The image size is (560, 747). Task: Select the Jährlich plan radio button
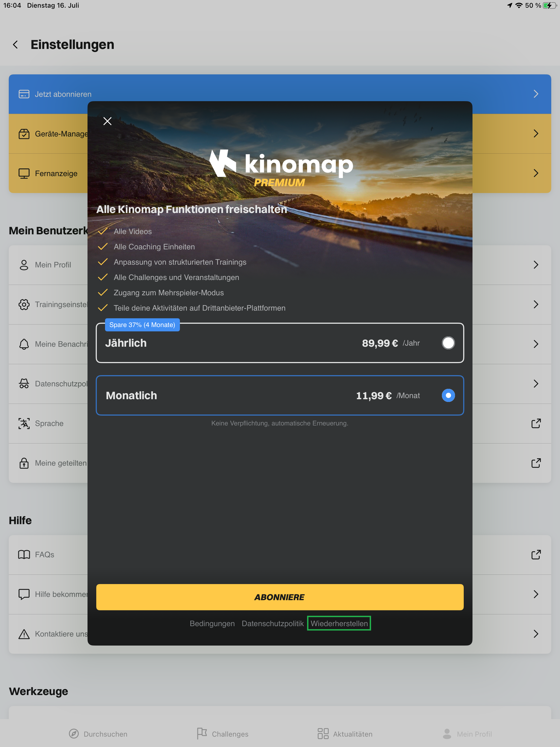[x=448, y=343]
